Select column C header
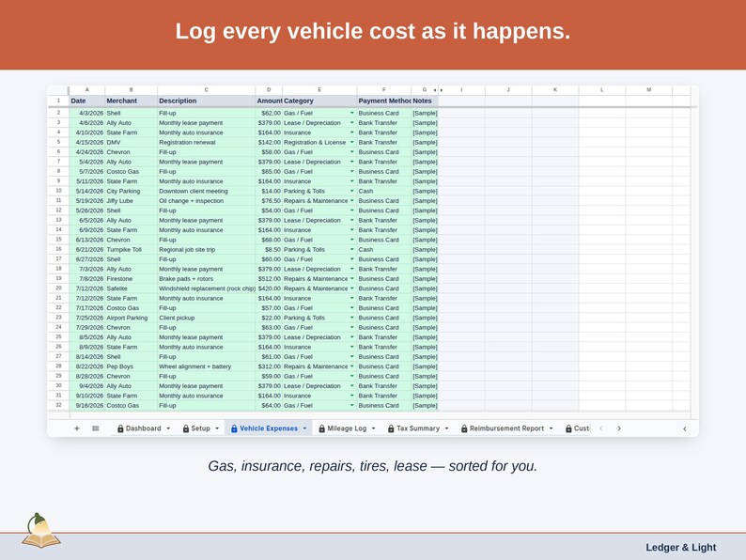Viewport: 746px width, 560px height. coord(206,90)
